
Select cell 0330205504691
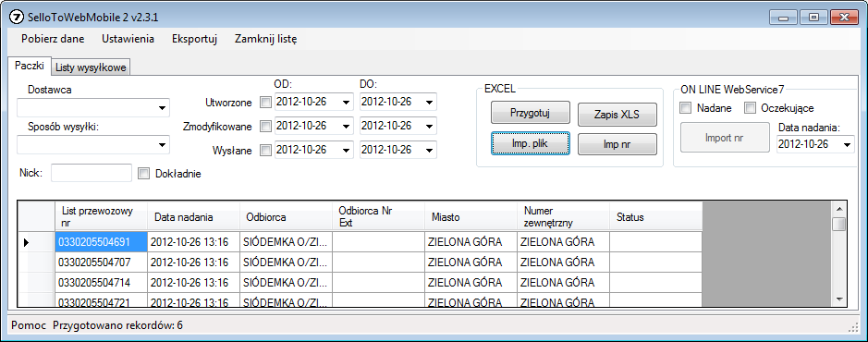(x=102, y=242)
